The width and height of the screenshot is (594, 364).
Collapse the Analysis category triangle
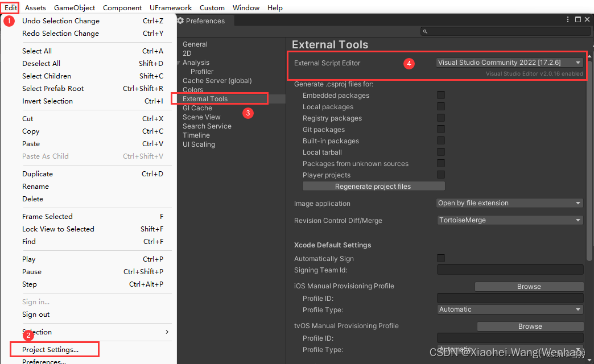[179, 63]
